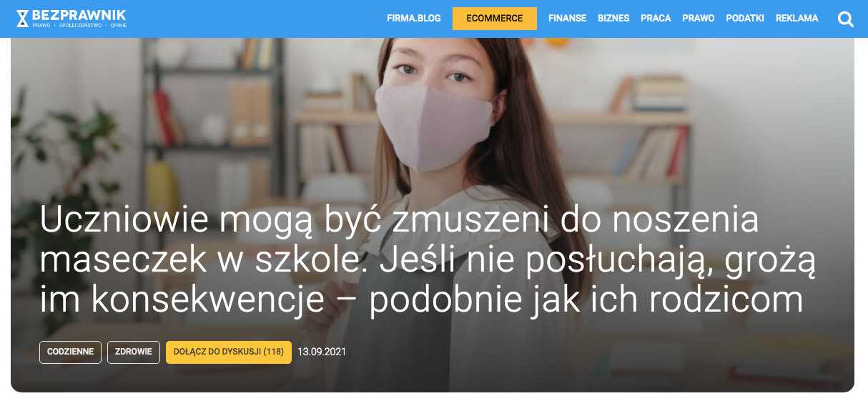Open the search magnifier icon

(x=846, y=19)
